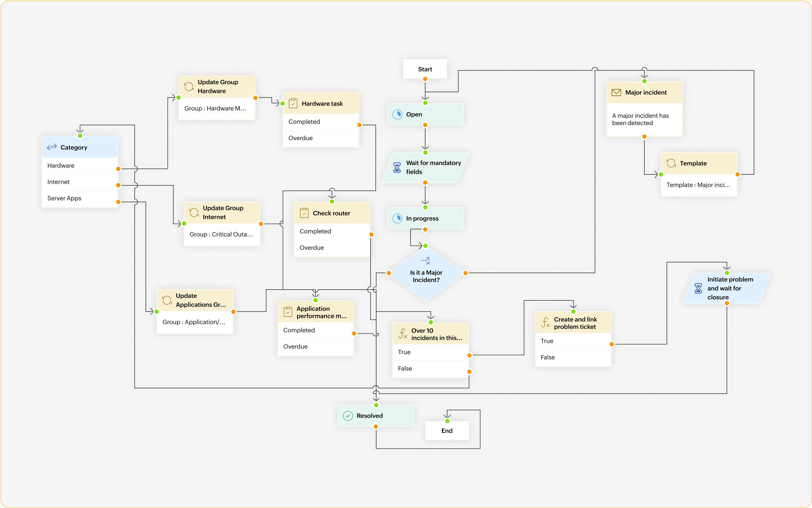Click the clipboard icon on Check router node
Screen dimensions: 812x508
[304, 213]
